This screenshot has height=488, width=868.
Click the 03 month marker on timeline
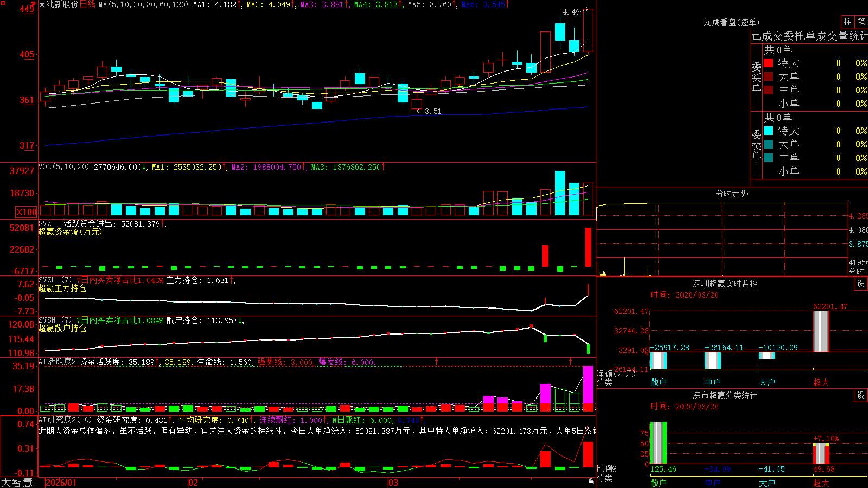pyautogui.click(x=393, y=483)
